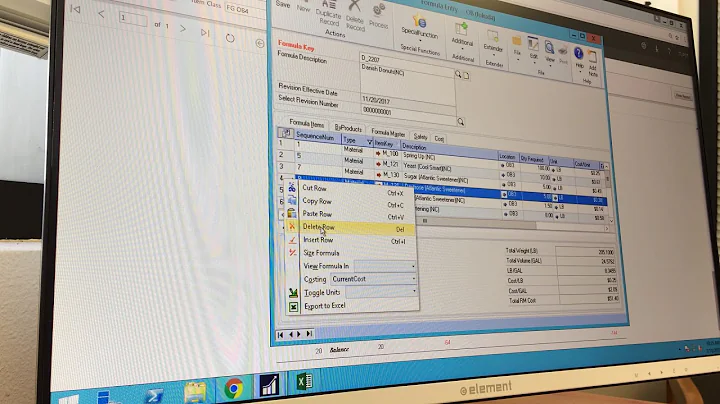The height and width of the screenshot is (404, 720).
Task: Click the Select Revision Number field
Action: tap(409, 113)
